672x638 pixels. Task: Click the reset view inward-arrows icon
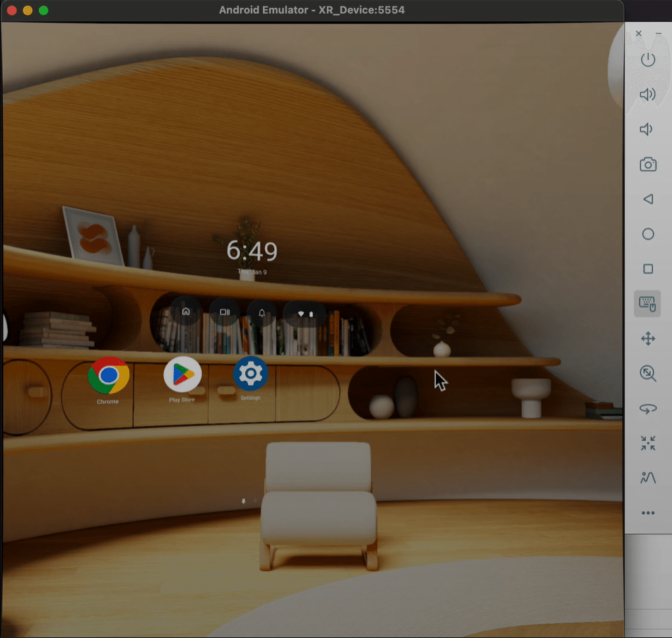[x=648, y=443]
